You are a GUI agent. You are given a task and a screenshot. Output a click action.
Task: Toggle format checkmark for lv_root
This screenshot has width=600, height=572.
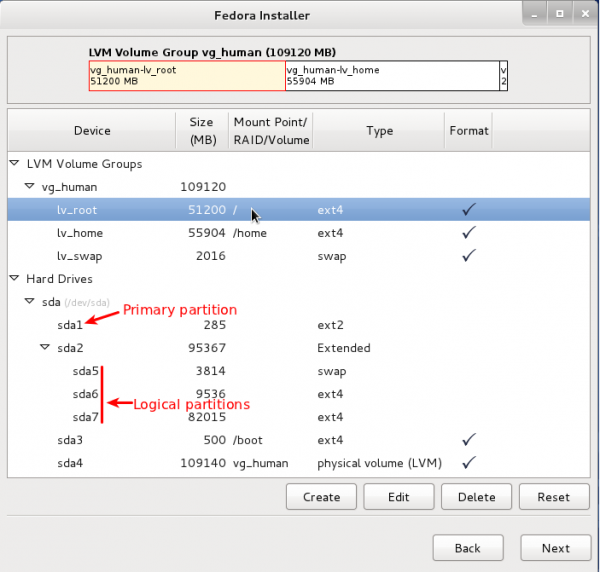[x=469, y=209]
